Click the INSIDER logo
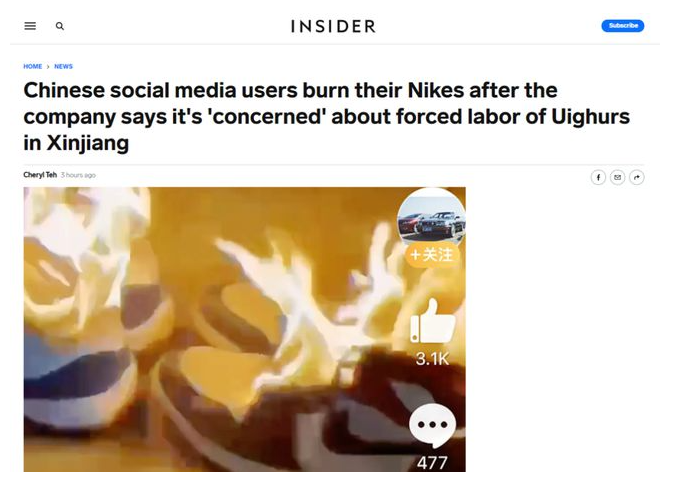 click(334, 26)
